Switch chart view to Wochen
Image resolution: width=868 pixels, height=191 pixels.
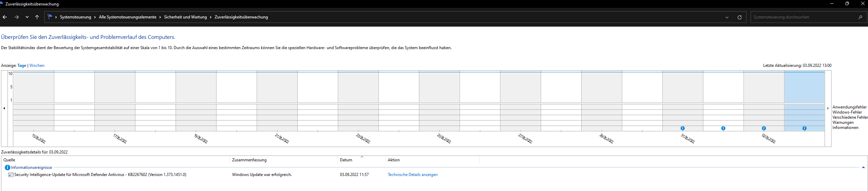[x=37, y=65]
